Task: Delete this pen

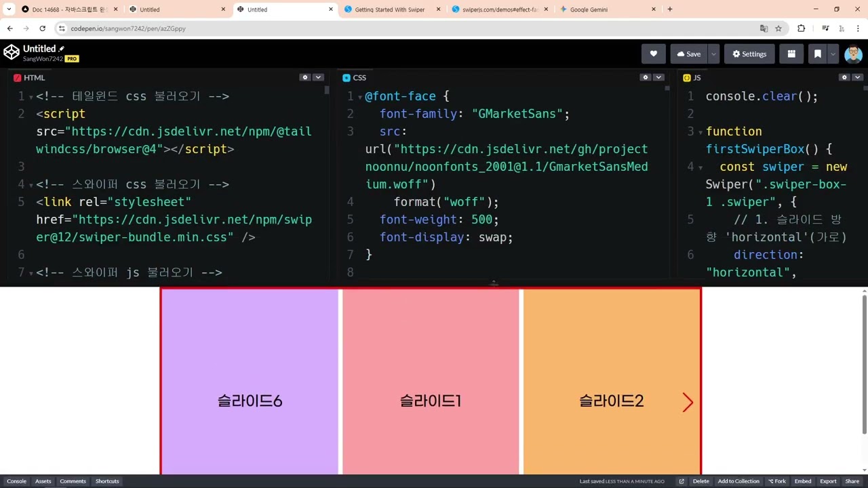Action: click(x=701, y=481)
